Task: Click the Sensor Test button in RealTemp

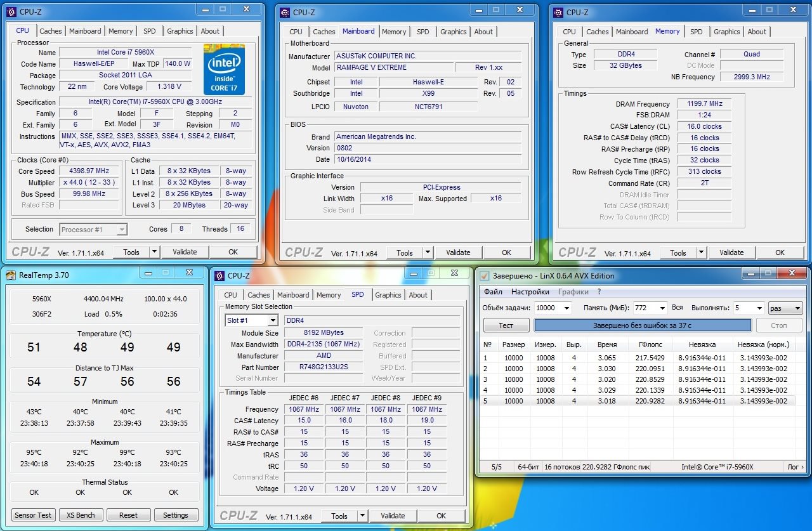Action: [x=34, y=515]
